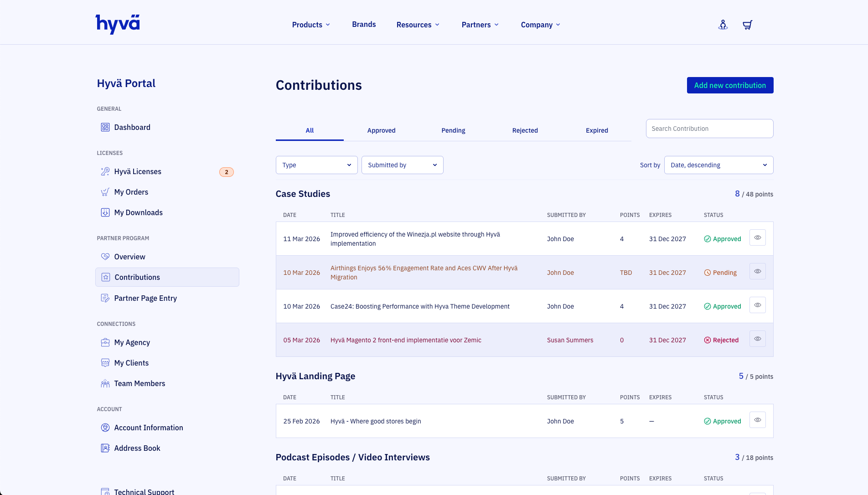The height and width of the screenshot is (495, 868).
Task: Click the Search Contribution input field
Action: click(709, 129)
